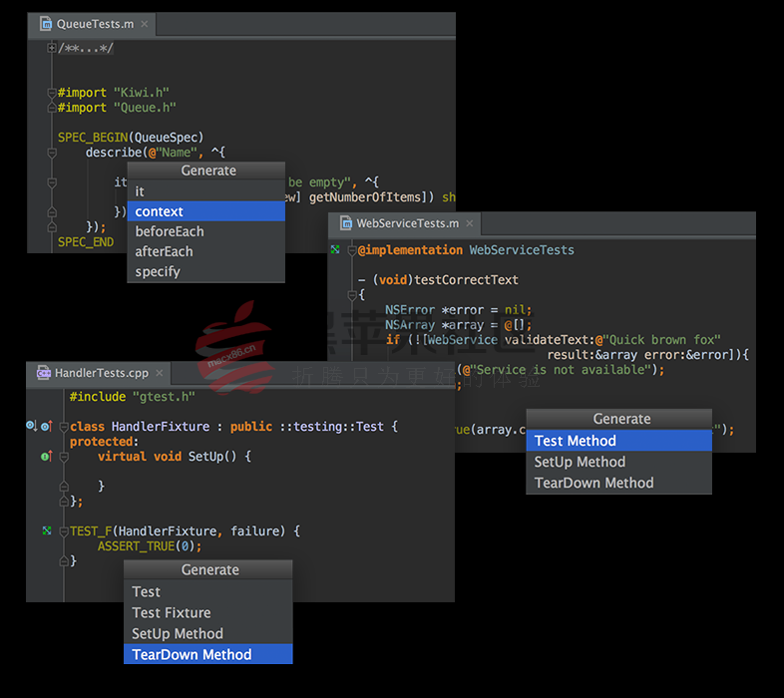This screenshot has width=784, height=698.
Task: Choose 'it' in QueueTests Generate popup
Action: [x=206, y=191]
